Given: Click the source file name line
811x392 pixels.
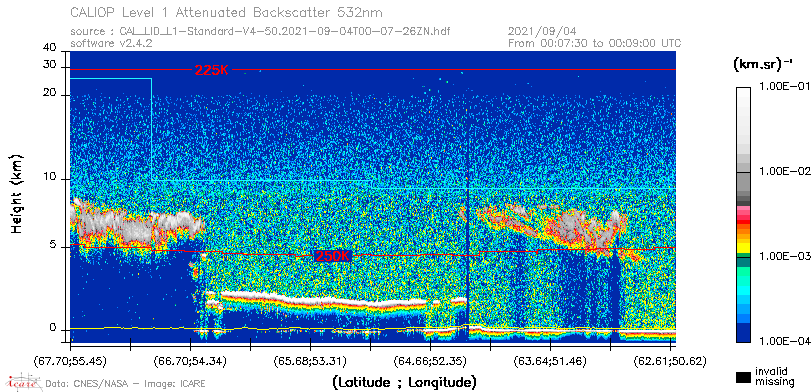Looking at the screenshot, I should click(260, 32).
